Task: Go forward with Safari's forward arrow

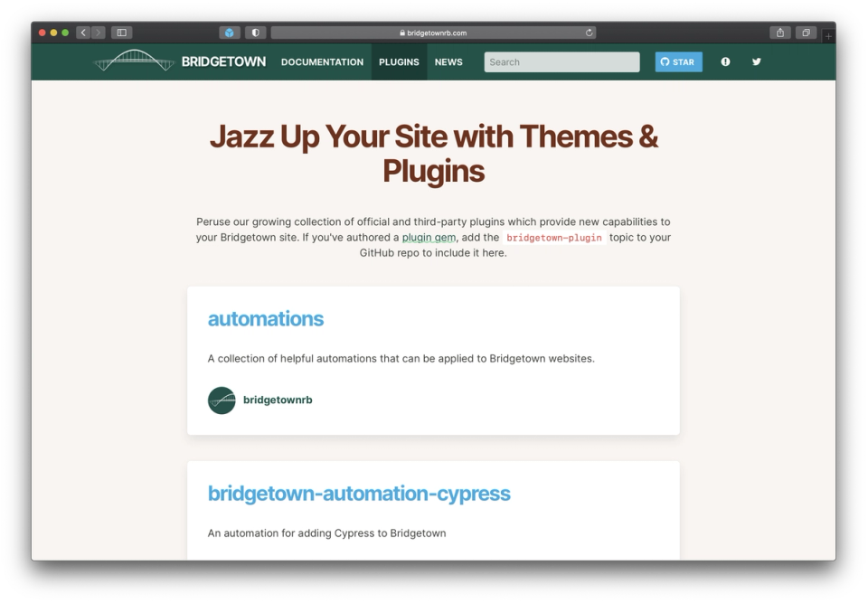Action: (98, 33)
